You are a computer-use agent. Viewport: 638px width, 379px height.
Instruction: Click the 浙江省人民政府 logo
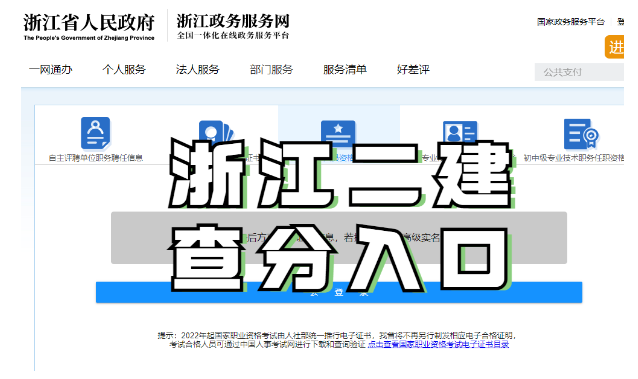(x=89, y=26)
